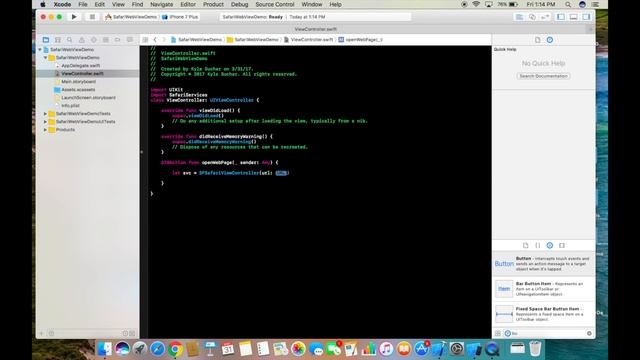
Task: Select the Bar Button Item object
Action: coord(543,289)
